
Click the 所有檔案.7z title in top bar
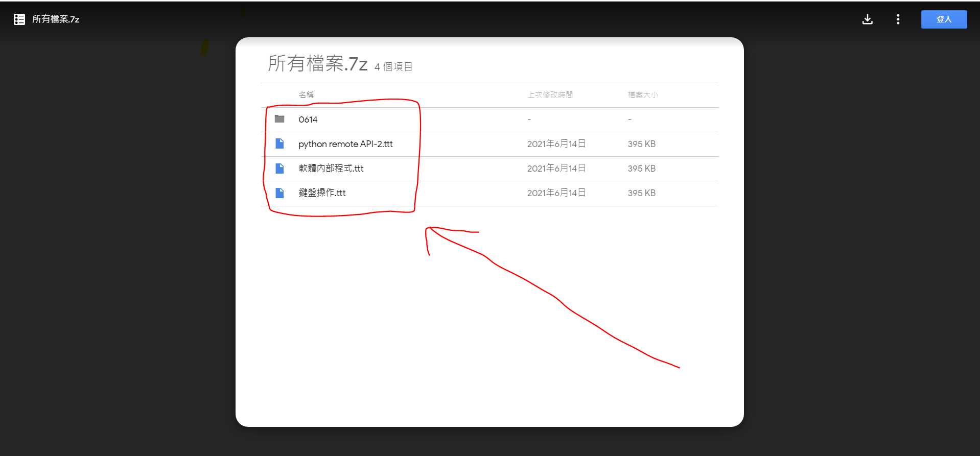tap(56, 19)
